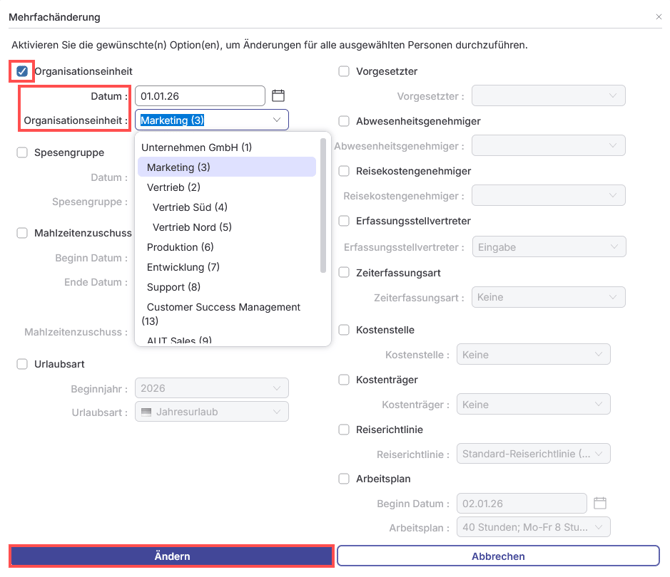Toggle the Arbeitsplan checkbox
670x577 pixels.
tap(344, 479)
